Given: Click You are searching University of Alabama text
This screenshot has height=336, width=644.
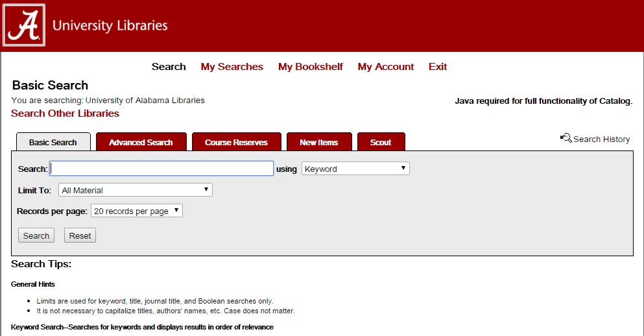Looking at the screenshot, I should [108, 101].
